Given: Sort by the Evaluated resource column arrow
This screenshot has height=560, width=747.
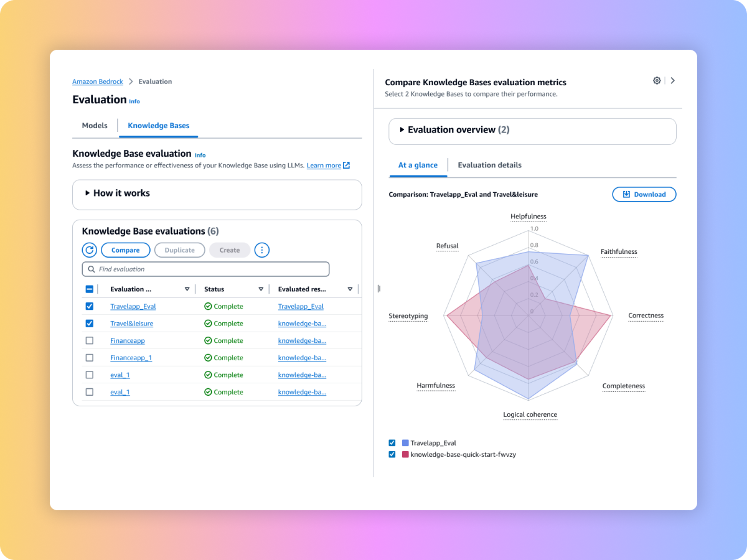Looking at the screenshot, I should [x=350, y=289].
